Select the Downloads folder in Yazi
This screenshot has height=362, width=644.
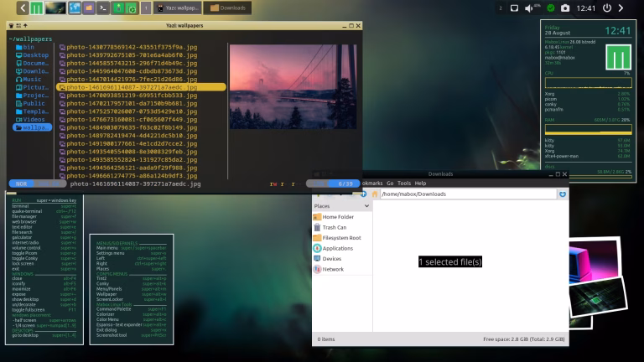click(32, 71)
